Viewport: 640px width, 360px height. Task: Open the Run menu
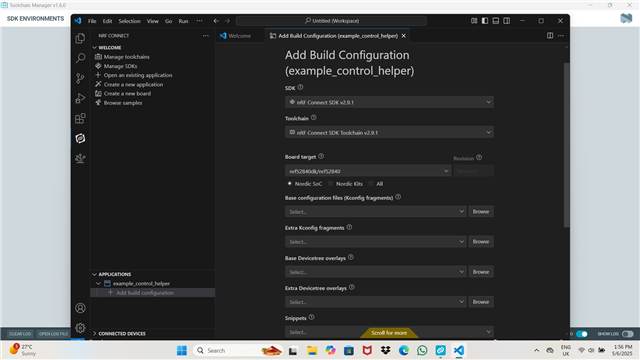point(183,21)
